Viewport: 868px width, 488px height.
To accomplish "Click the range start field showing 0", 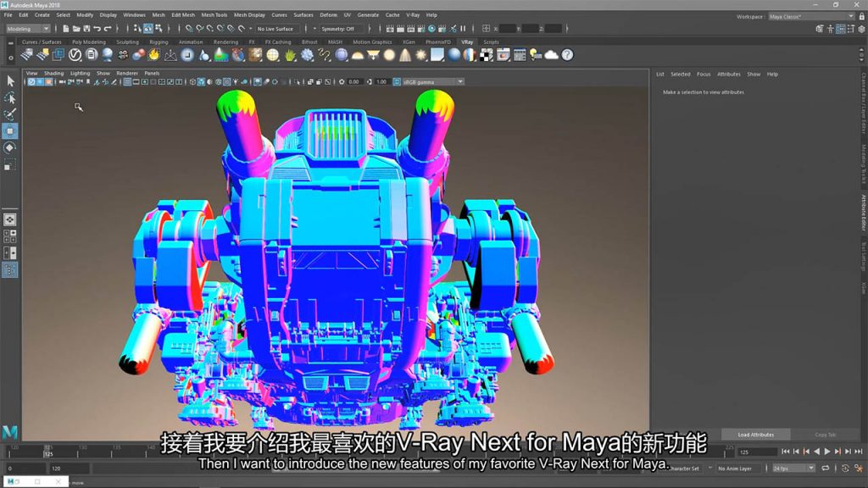I will pos(25,468).
